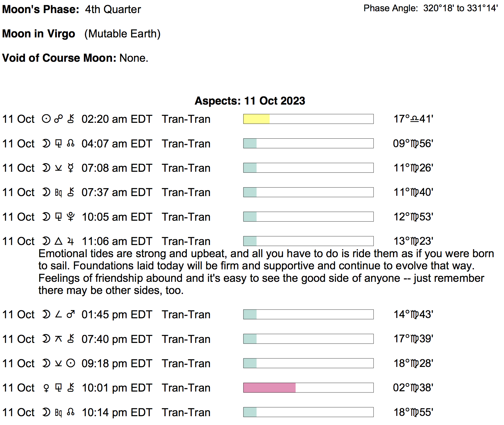Click the Phase Angle text at top right
504x425 pixels.
[x=431, y=8]
